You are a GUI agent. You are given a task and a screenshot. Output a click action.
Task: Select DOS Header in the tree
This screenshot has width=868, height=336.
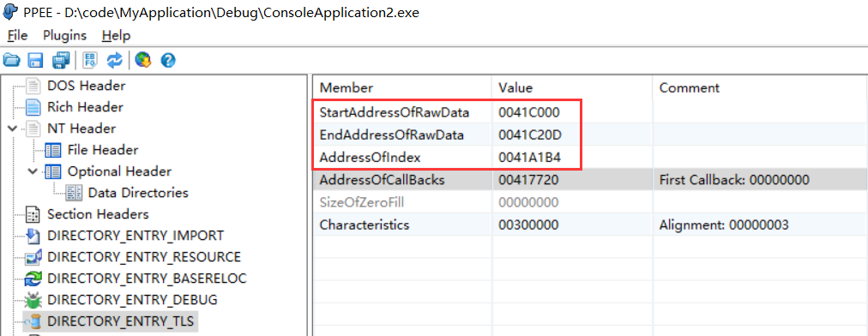(x=86, y=86)
